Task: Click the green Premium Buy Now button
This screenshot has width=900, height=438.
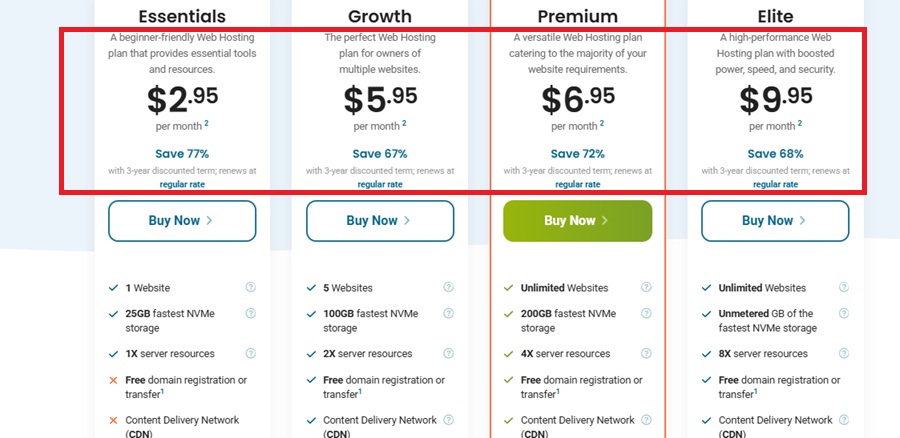Action: point(577,221)
